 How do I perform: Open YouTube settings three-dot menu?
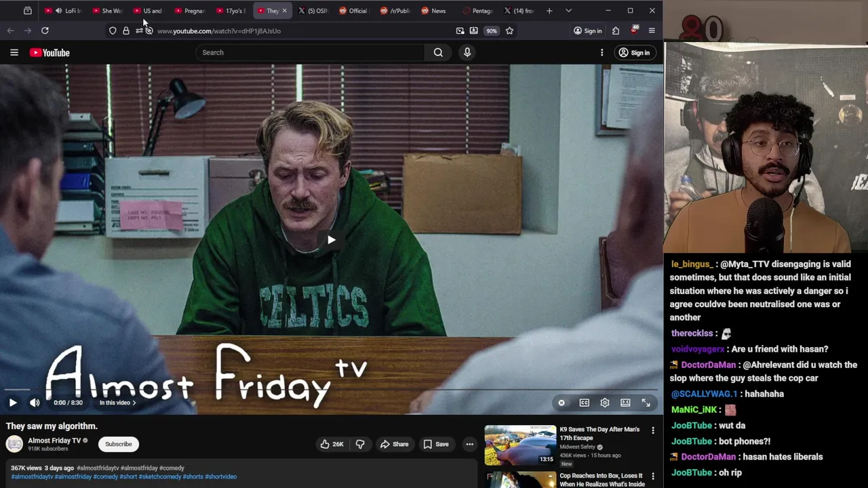601,52
